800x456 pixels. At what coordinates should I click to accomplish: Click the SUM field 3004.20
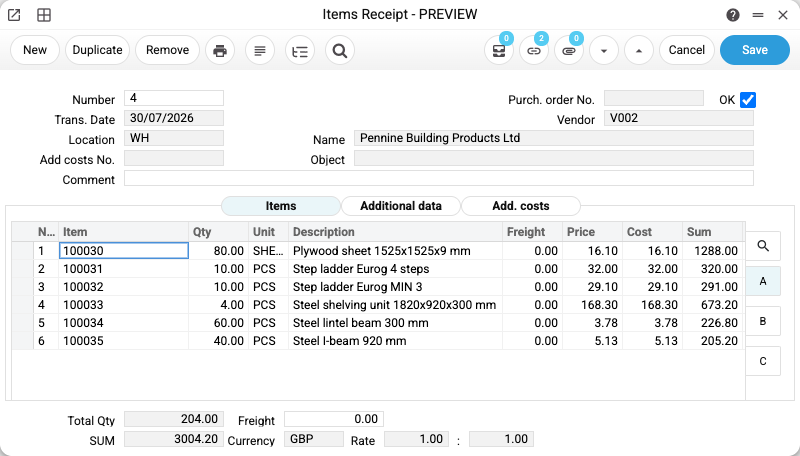tap(174, 439)
